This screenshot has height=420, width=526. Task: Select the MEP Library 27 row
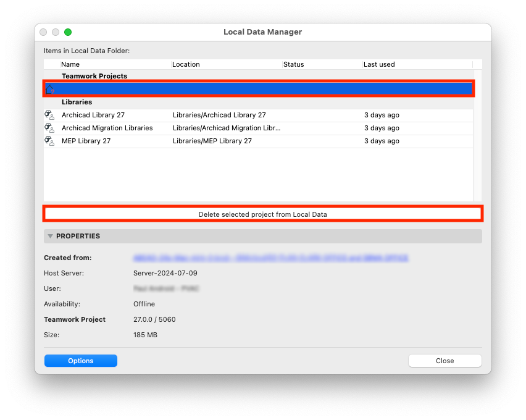tap(258, 141)
